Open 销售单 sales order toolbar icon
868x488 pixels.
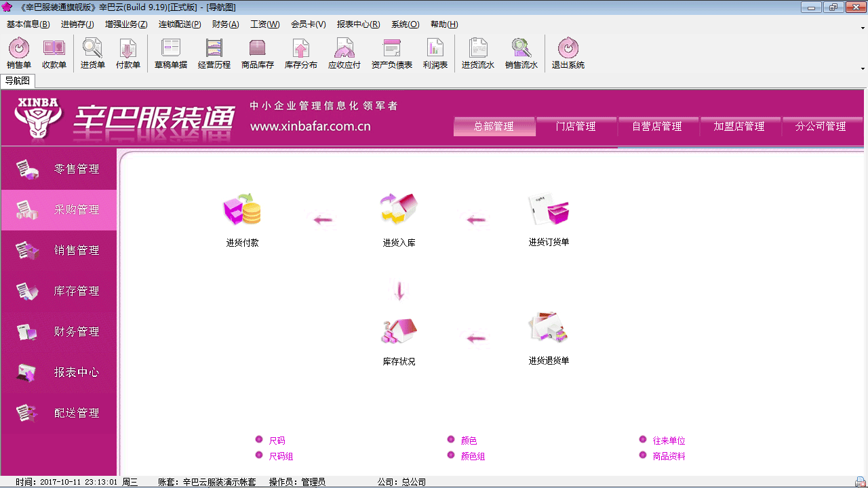pyautogui.click(x=19, y=54)
